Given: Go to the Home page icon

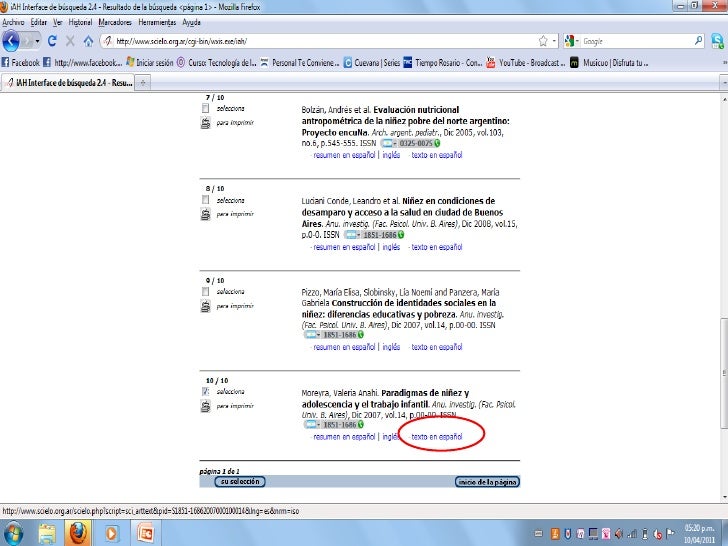Looking at the screenshot, I should coord(88,41).
